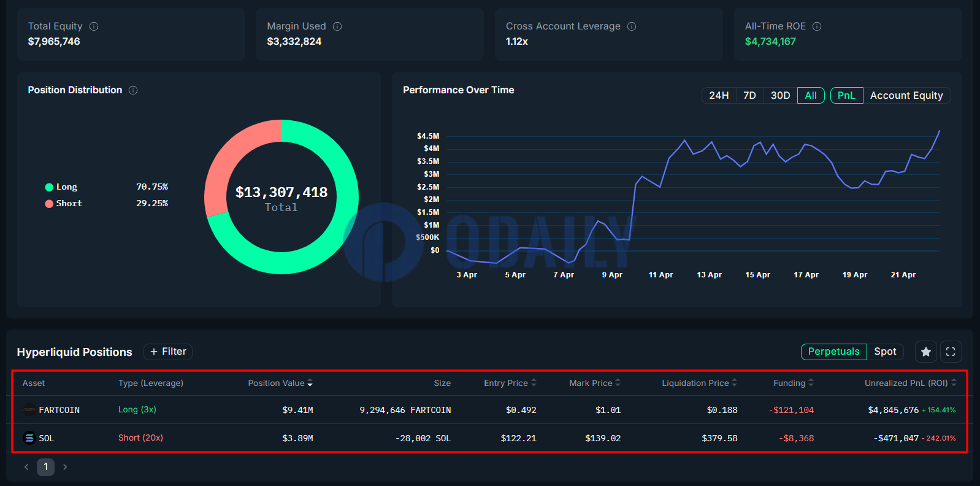This screenshot has height=486, width=980.
Task: Click the 1.12x leverage value
Action: [x=517, y=42]
